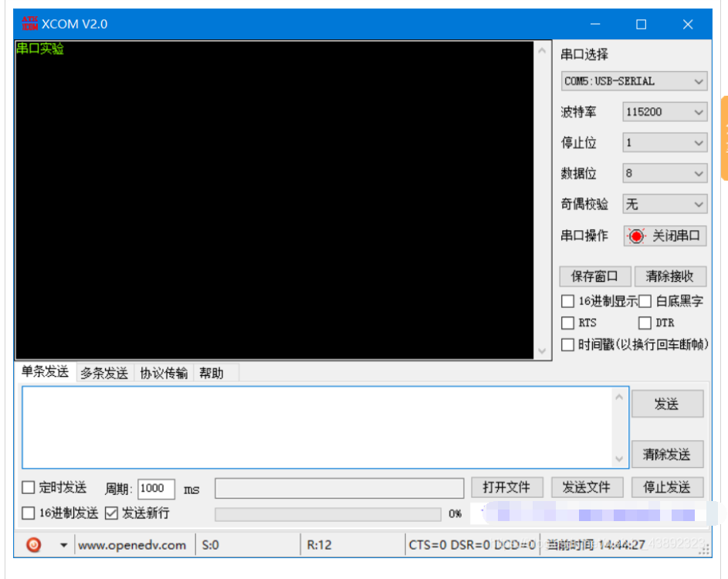Minimize the XCOM window
728x579 pixels.
point(595,24)
